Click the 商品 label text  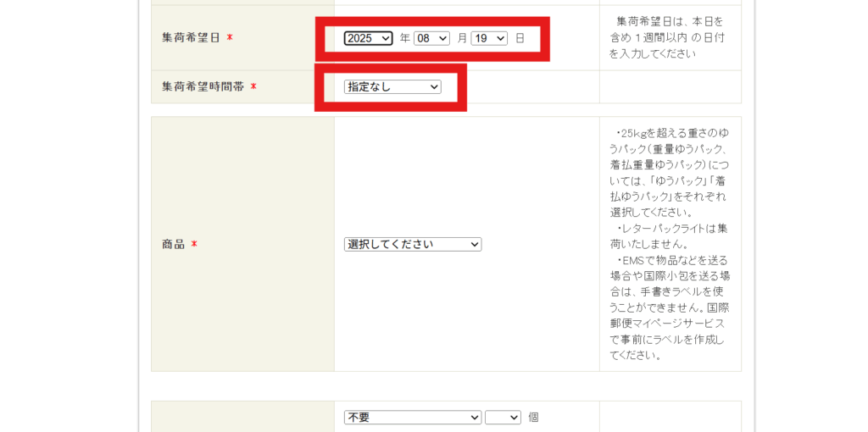pos(173,245)
